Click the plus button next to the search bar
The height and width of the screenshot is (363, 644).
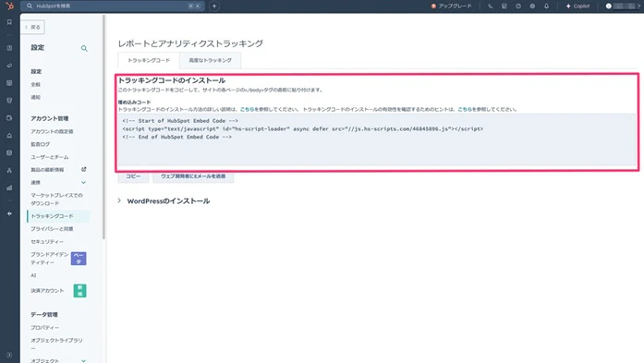214,6
